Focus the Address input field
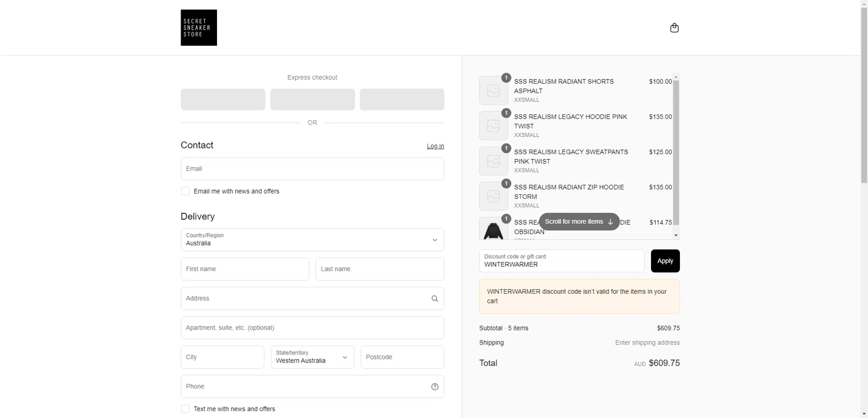 (x=312, y=298)
